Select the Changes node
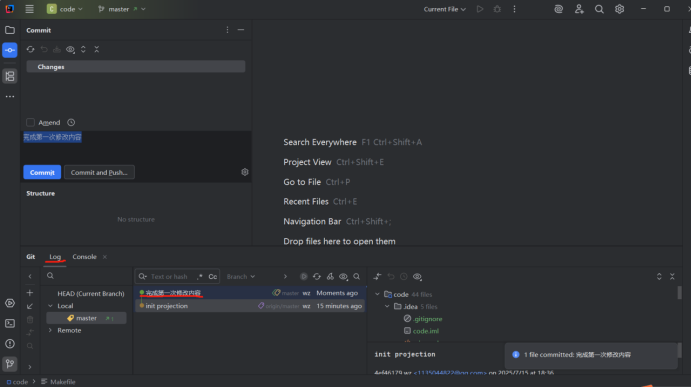Viewport: 691px width, 387px height. (136, 67)
